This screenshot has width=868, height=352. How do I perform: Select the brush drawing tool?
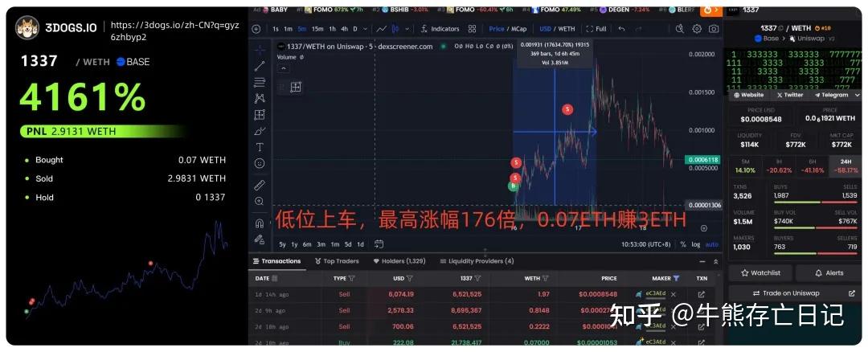click(259, 131)
